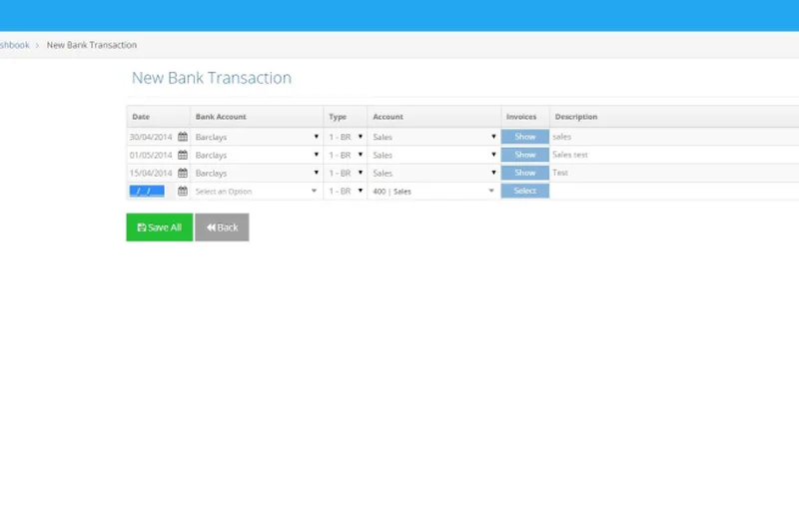Image resolution: width=799 pixels, height=532 pixels.
Task: Navigate to Cashbook breadcrumb link
Action: (14, 45)
